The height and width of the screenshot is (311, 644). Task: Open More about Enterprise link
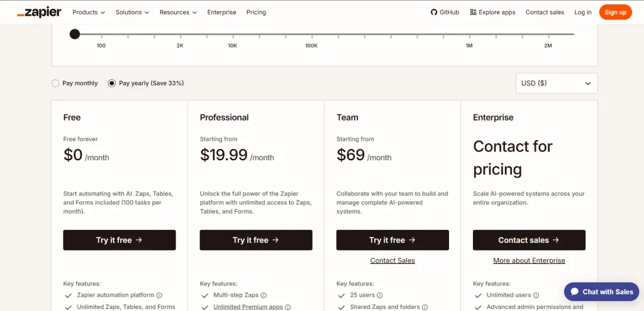click(x=529, y=261)
